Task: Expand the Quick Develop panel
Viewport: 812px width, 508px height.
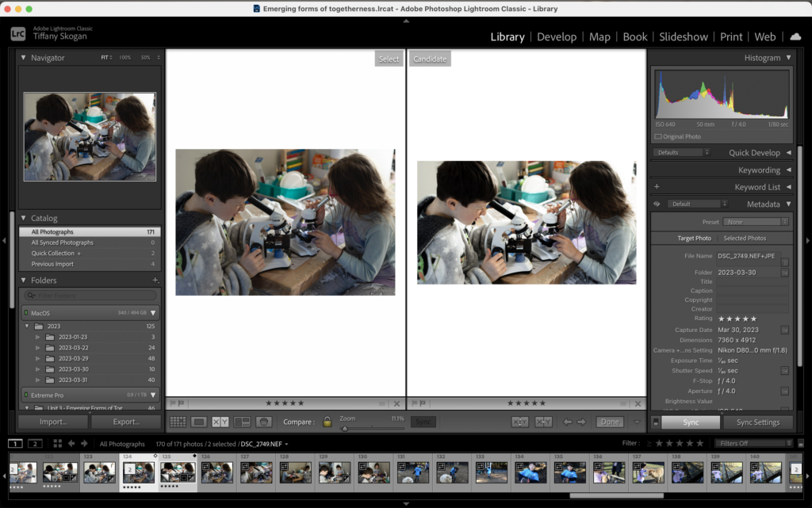Action: point(789,153)
